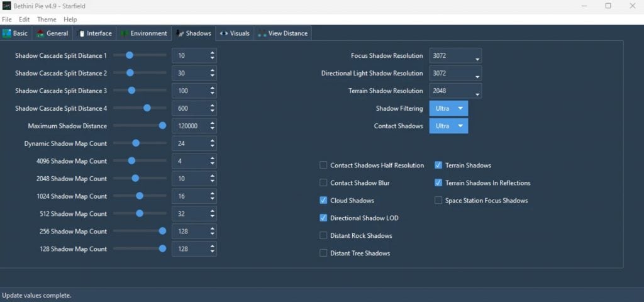Click the General tab icon
644x302 pixels.
pyautogui.click(x=41, y=33)
